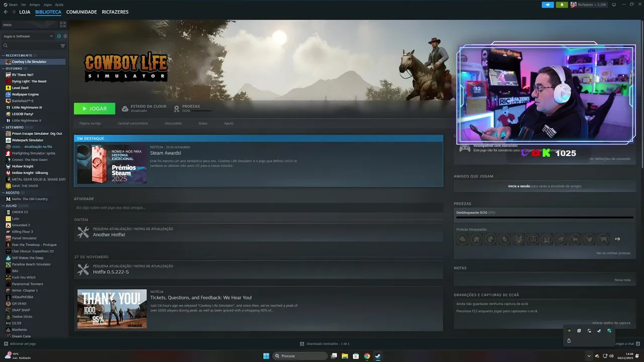Screen dimensions: 644x362
Task: Click the Windows Start button
Action: [266, 356]
